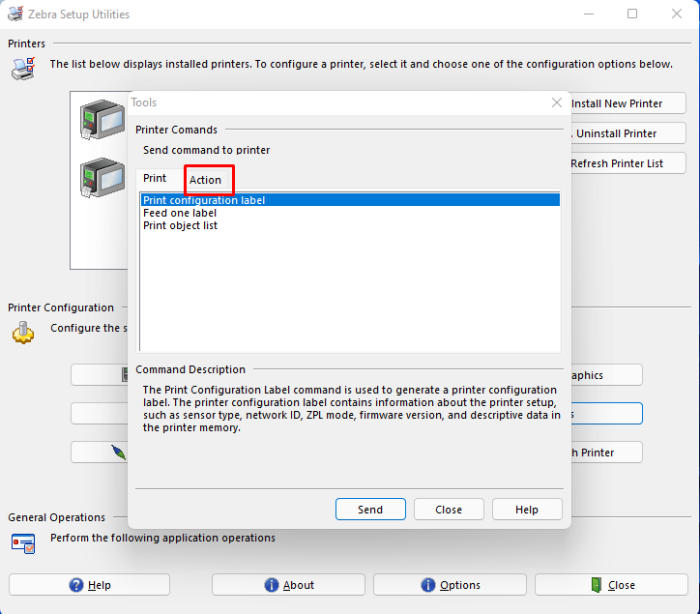Screen dimensions: 700x614
Task: Click Printers section printer icon
Action: click(23, 69)
